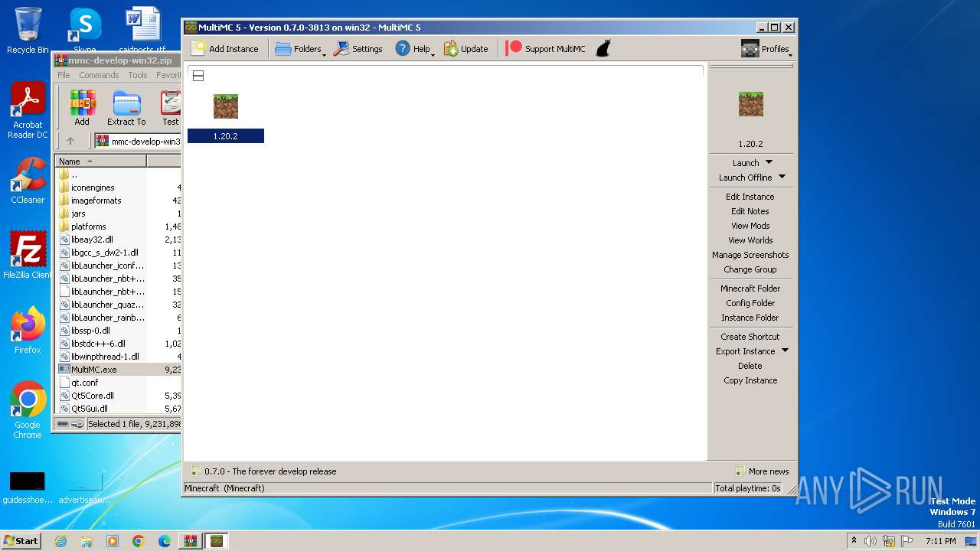This screenshot has height=551, width=980.
Task: Open the Minecraft Folder
Action: [750, 289]
